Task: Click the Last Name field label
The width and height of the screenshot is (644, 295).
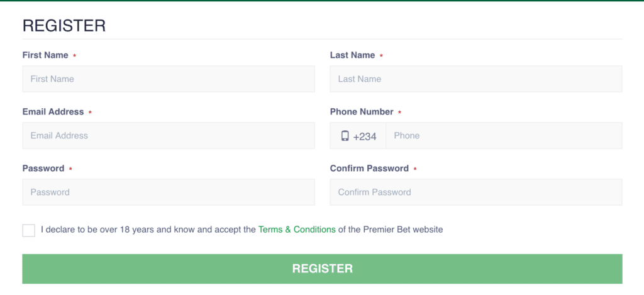Action: [x=352, y=55]
